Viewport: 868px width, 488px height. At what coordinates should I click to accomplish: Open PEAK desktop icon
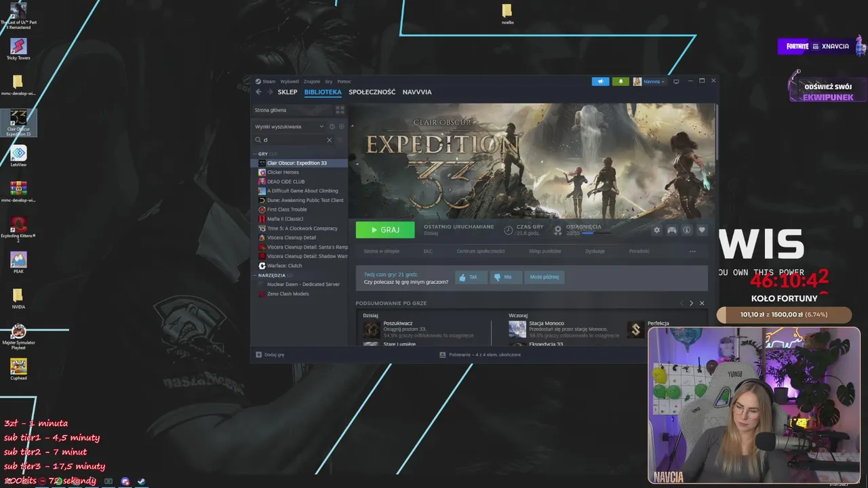click(x=18, y=262)
